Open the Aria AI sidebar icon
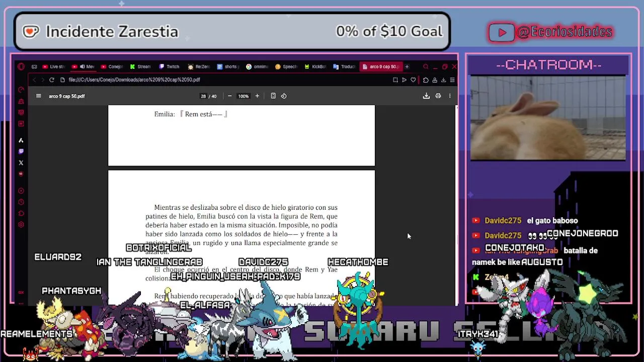This screenshot has height=362, width=644. coord(21,140)
